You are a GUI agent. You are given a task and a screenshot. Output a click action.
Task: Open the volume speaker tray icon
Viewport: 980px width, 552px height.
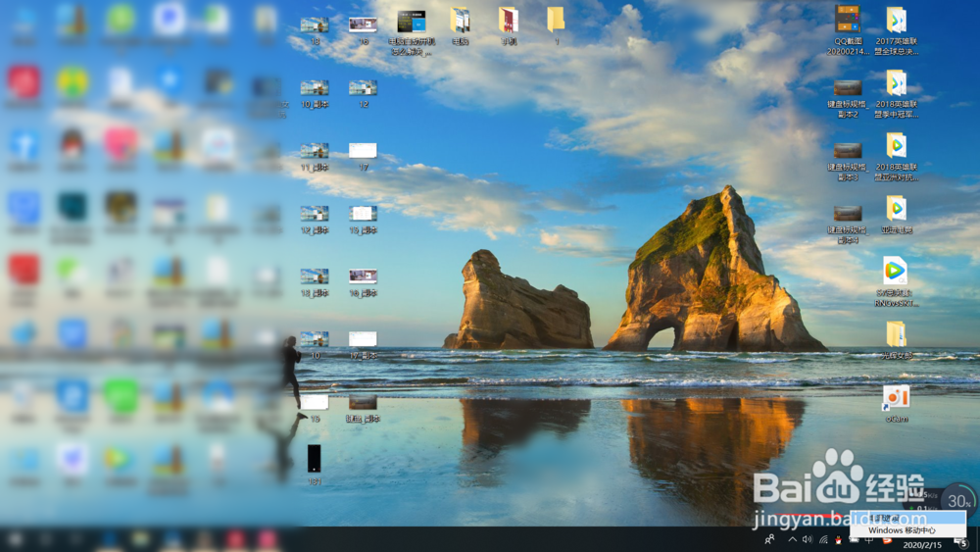click(x=808, y=539)
